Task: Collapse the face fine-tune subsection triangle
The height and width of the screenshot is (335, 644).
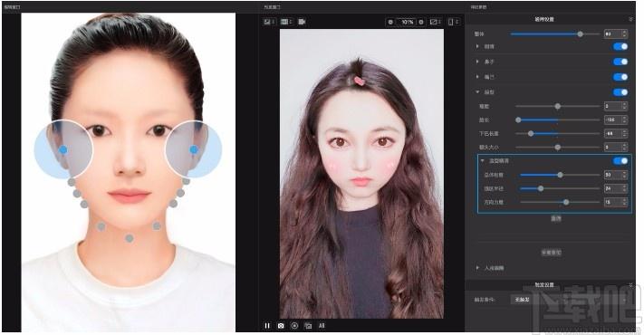Action: click(x=483, y=160)
